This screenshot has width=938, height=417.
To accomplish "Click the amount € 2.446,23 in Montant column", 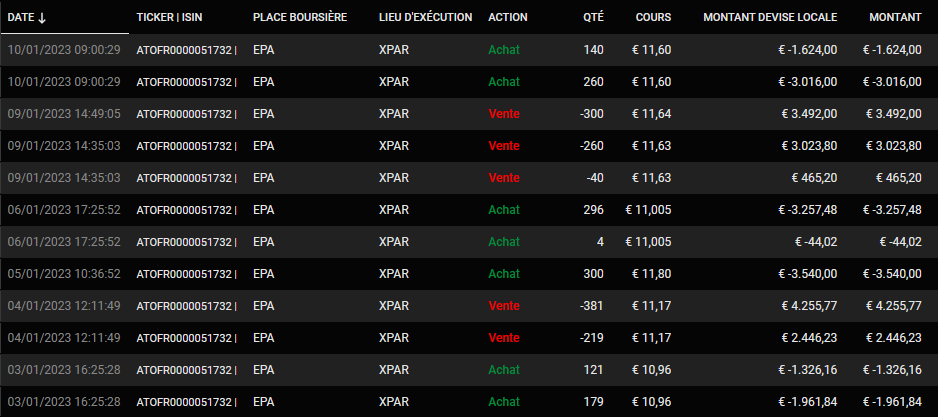I will pyautogui.click(x=894, y=338).
